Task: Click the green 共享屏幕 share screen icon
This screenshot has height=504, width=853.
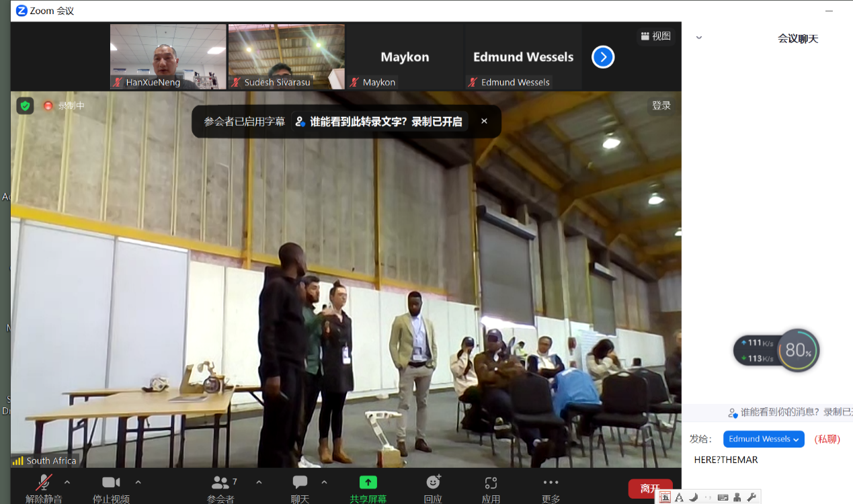Action: pos(368,482)
